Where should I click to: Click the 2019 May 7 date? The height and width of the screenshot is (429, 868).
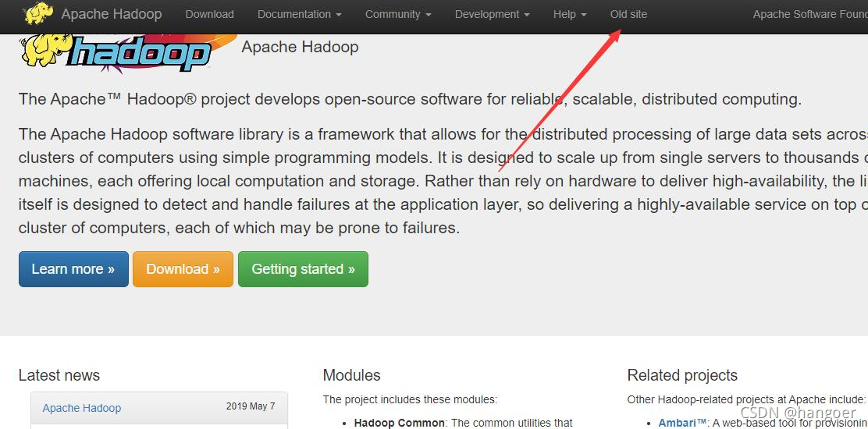tap(251, 406)
